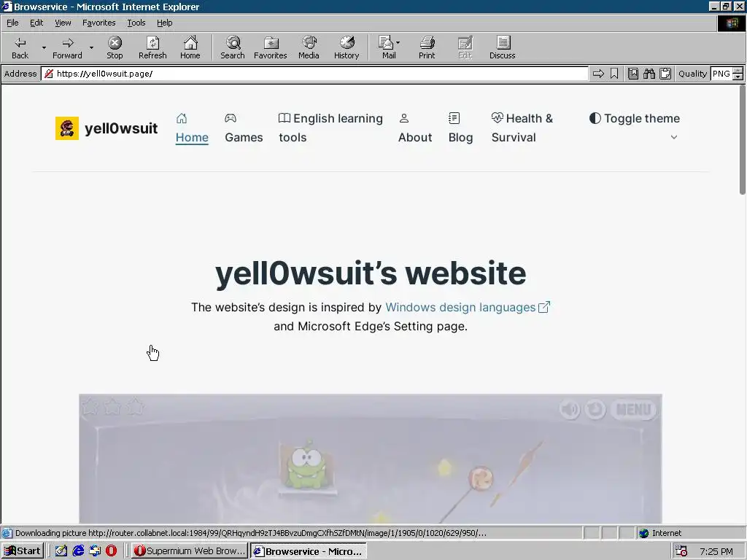Click the binoculars find icon
Screen dimensions: 747x560
649,74
